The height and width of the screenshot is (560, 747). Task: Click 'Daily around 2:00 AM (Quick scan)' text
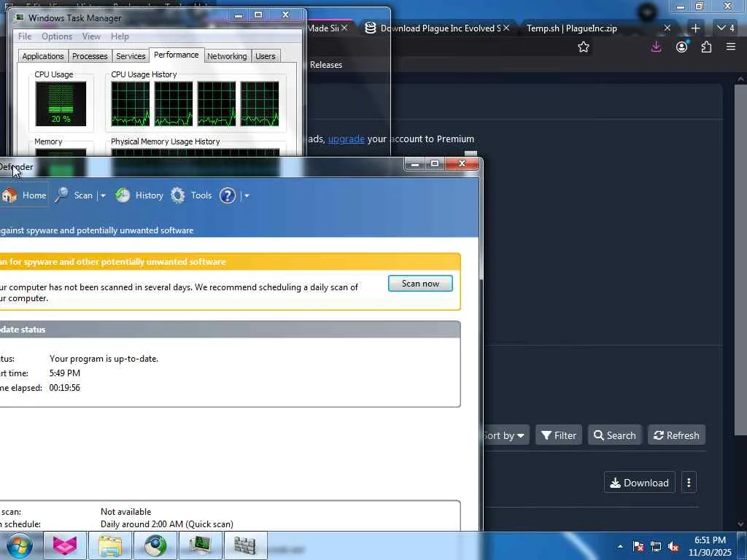167,524
